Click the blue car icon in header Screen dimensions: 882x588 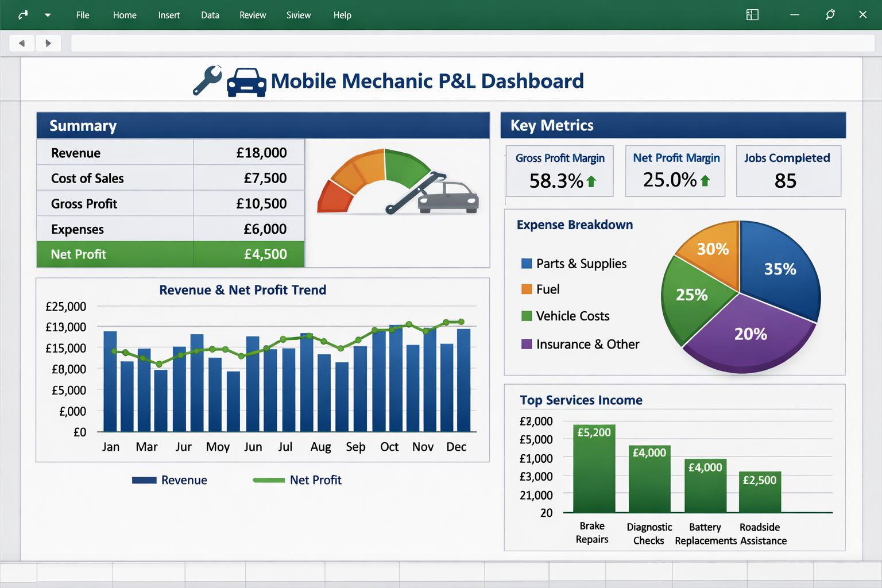coord(246,82)
